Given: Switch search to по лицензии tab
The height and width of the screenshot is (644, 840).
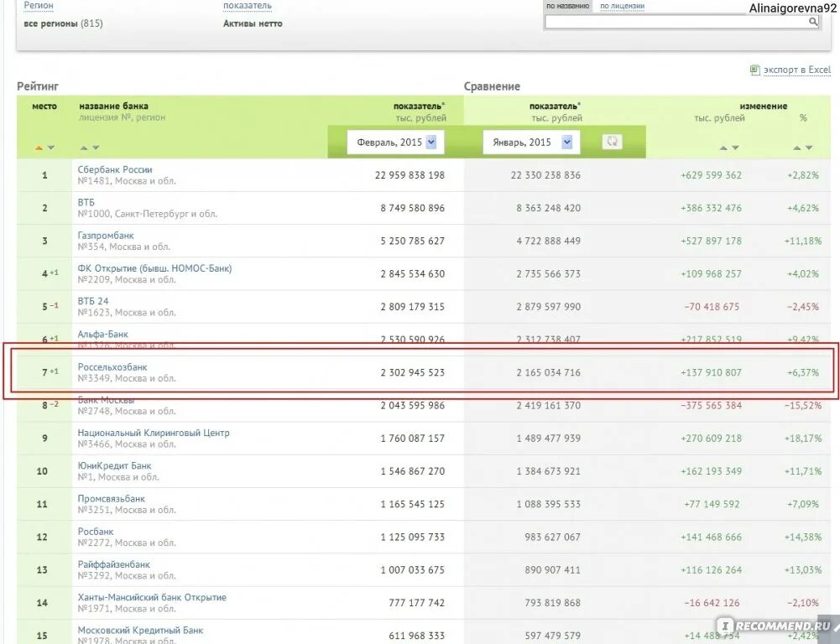Looking at the screenshot, I should [x=622, y=6].
